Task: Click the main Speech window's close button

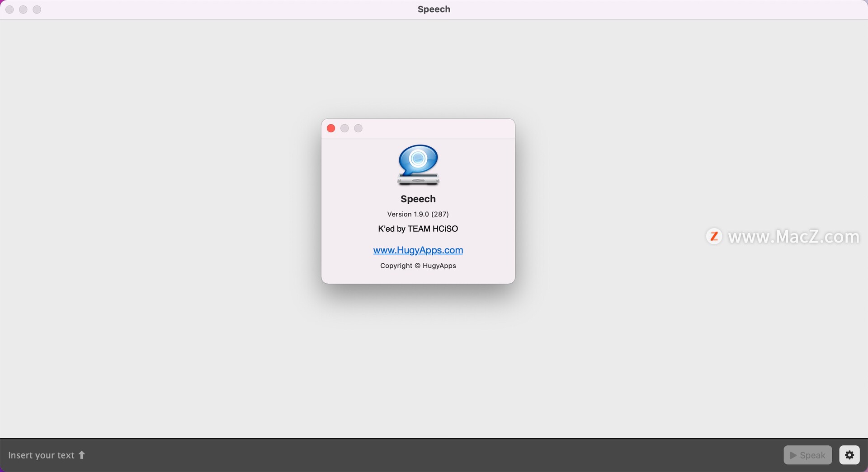Action: [9, 9]
